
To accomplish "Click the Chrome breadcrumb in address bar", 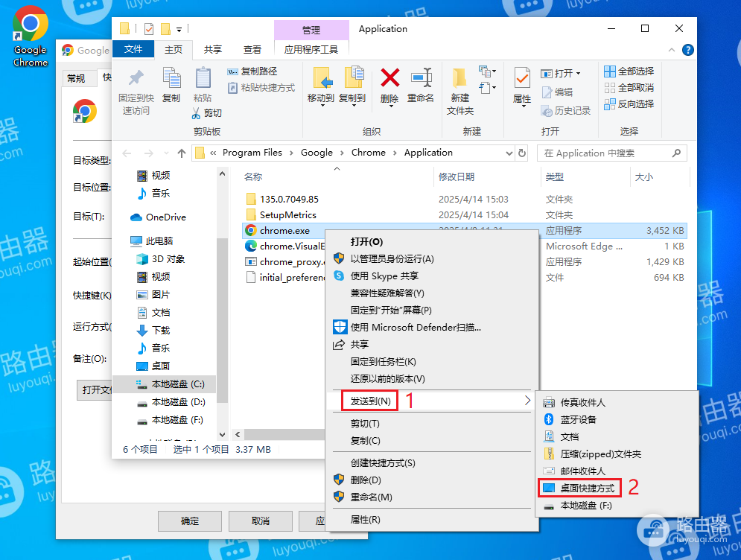I will coord(368,153).
